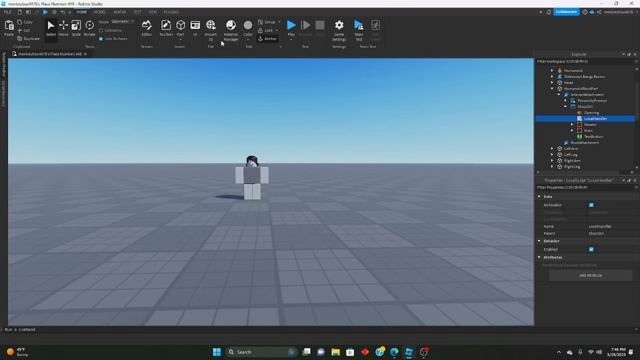Open the Part dropdown arrow
Image resolution: width=640 pixels, height=360 pixels.
[180, 39]
